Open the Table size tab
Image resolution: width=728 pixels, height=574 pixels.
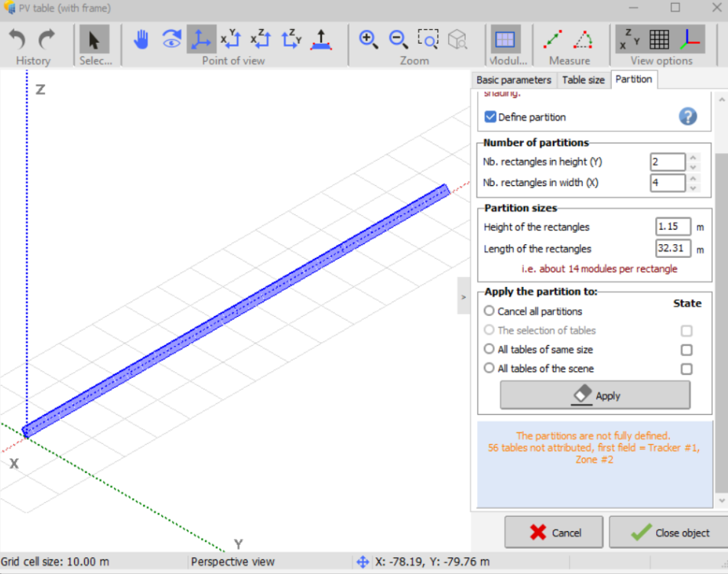tap(583, 80)
